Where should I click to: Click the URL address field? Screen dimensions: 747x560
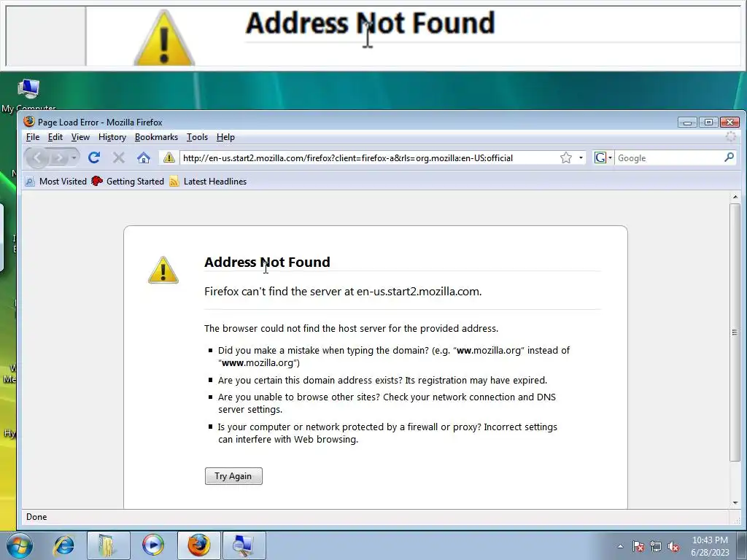tap(369, 157)
